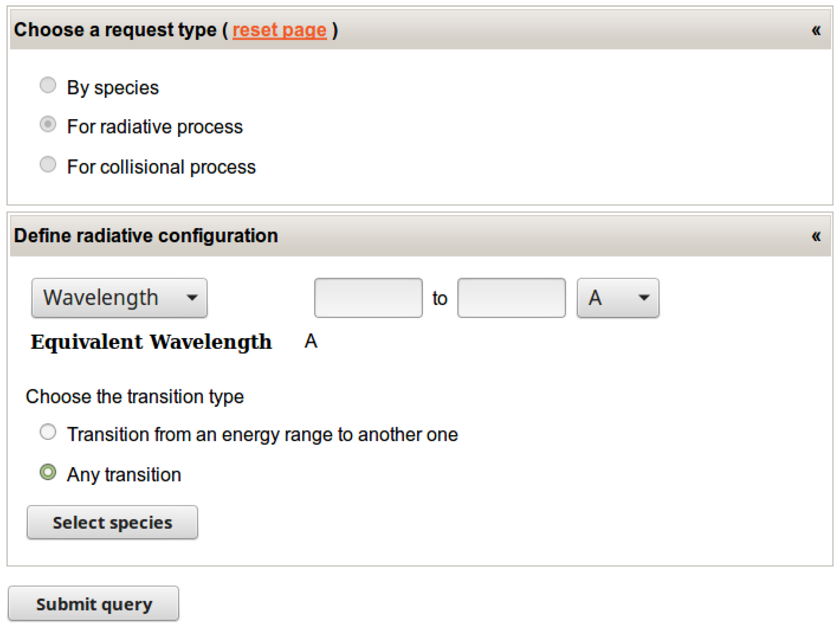Open the Wavelength quantity dropdown
The height and width of the screenshot is (629, 840).
pos(119,298)
